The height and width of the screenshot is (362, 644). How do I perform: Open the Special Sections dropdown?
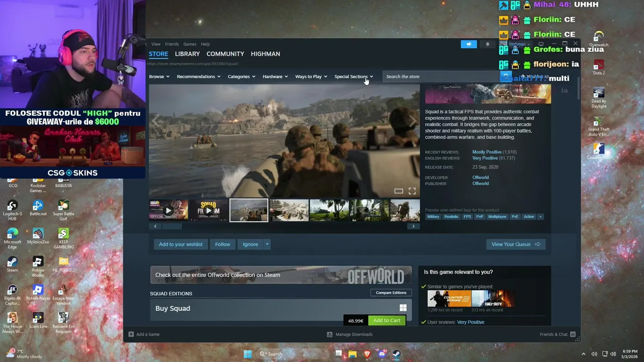coord(354,76)
